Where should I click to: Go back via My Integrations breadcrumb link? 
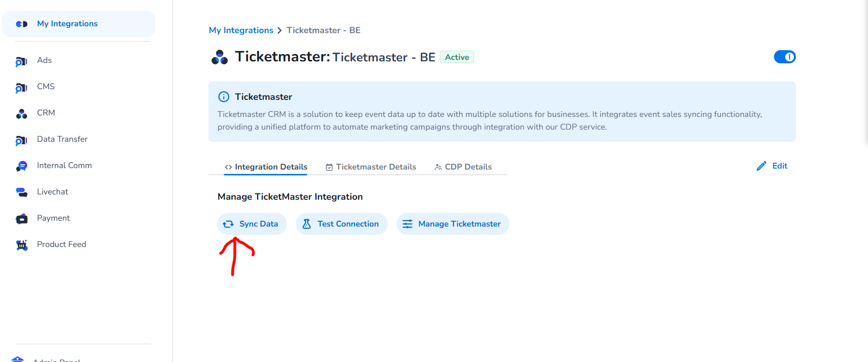[x=241, y=30]
